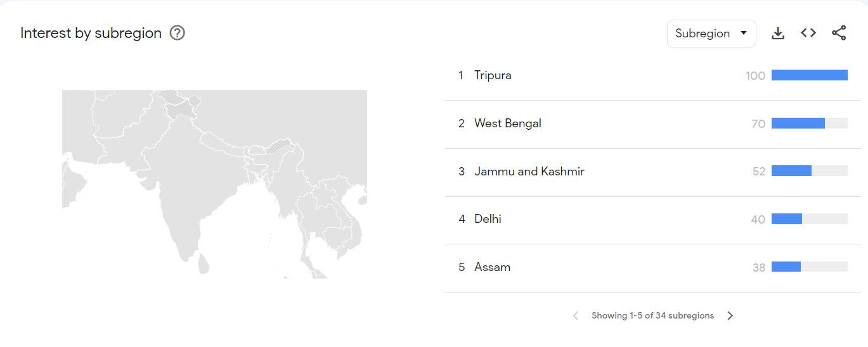The width and height of the screenshot is (868, 347).
Task: Share the subregion interest chart
Action: tap(839, 33)
